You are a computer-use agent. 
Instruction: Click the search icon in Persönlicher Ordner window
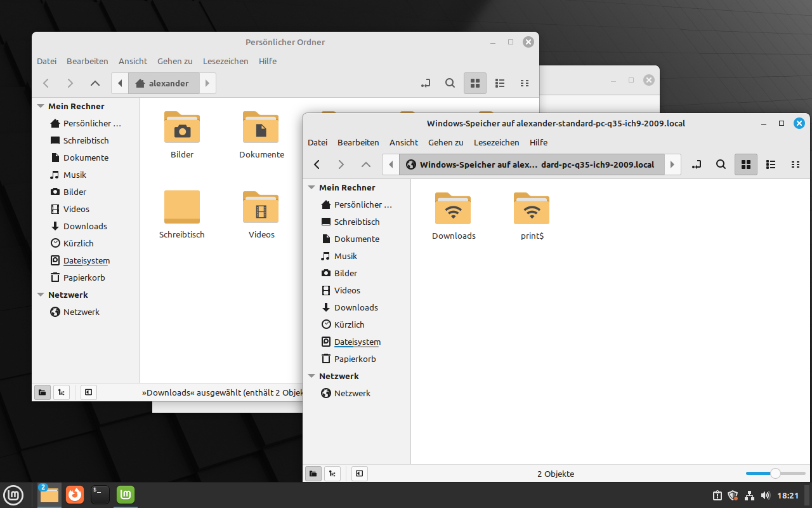coord(450,83)
